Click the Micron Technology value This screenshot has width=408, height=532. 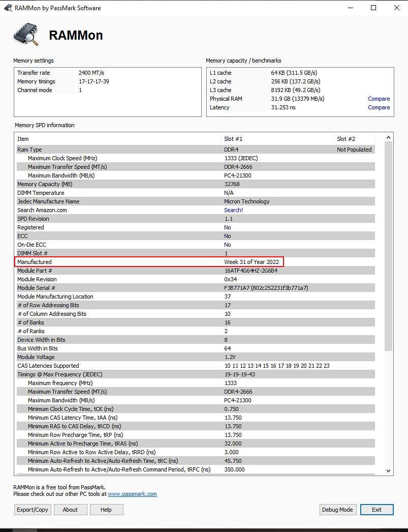[x=247, y=201]
